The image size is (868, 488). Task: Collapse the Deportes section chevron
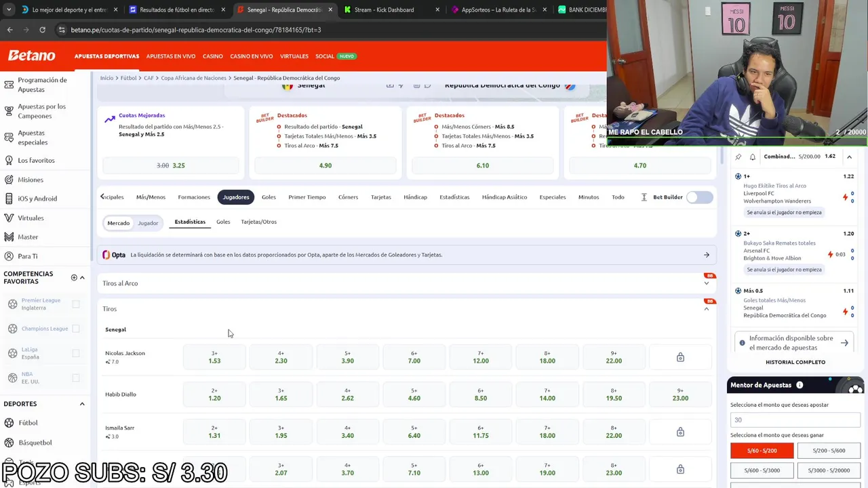82,404
